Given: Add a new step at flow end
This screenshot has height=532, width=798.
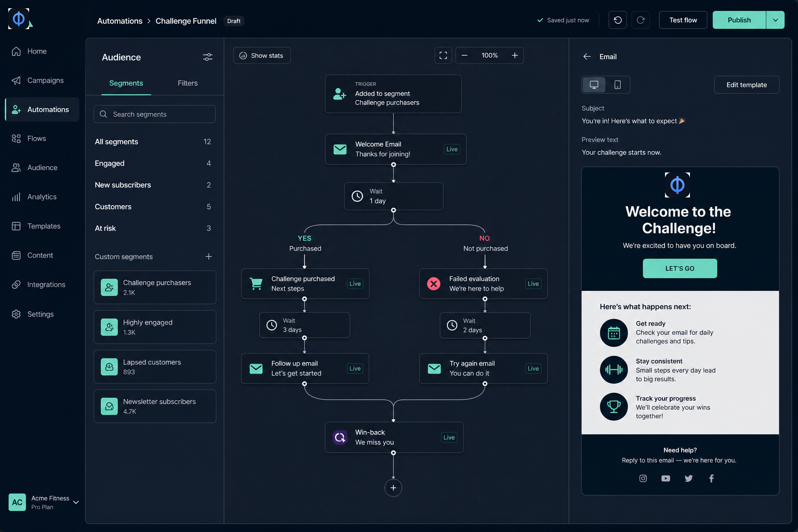Looking at the screenshot, I should (x=393, y=488).
